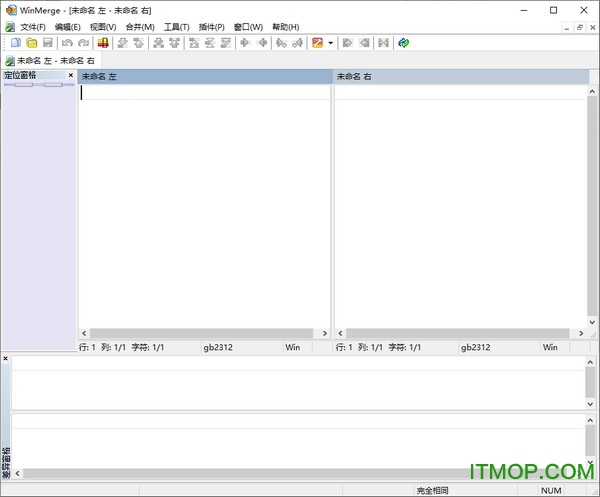
Task: Click inside the right editor text area
Action: point(461,207)
